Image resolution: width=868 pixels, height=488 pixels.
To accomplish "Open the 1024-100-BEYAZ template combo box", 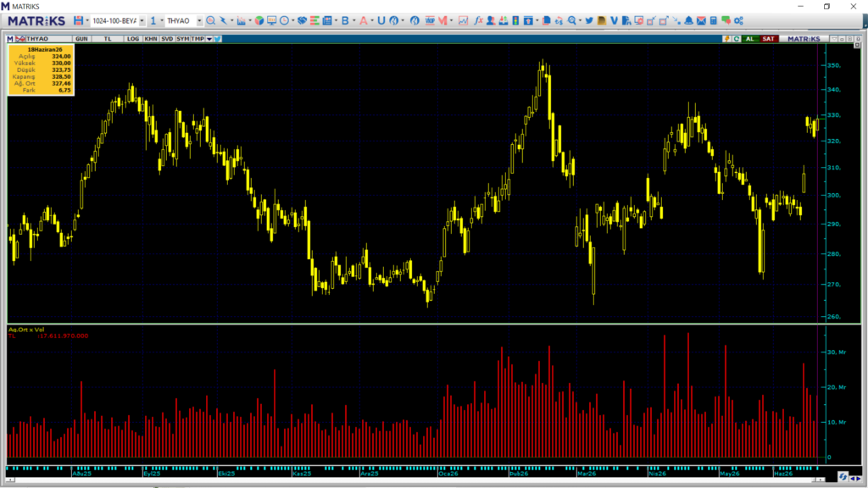I will (x=117, y=21).
